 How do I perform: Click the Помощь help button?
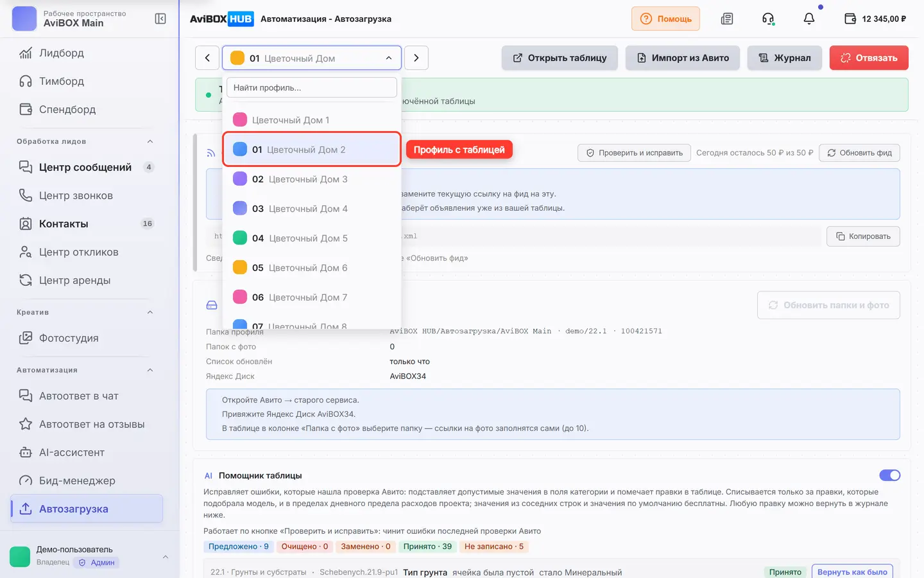[665, 19]
